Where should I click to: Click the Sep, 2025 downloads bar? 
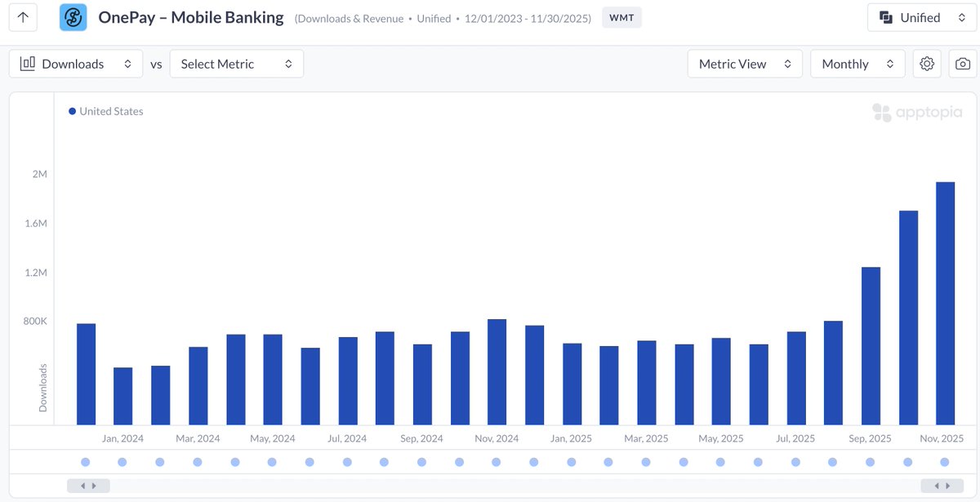[871, 345]
